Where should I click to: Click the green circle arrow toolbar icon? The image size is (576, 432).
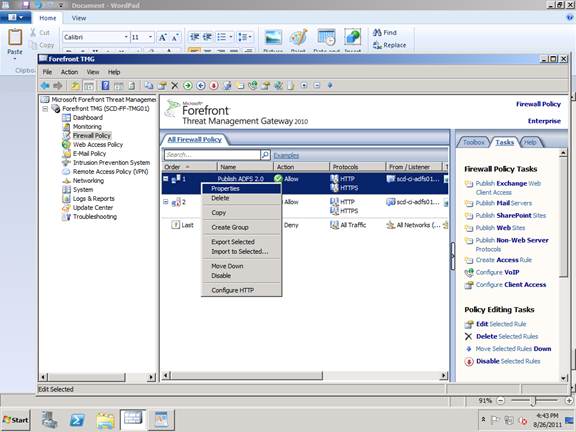point(188,86)
